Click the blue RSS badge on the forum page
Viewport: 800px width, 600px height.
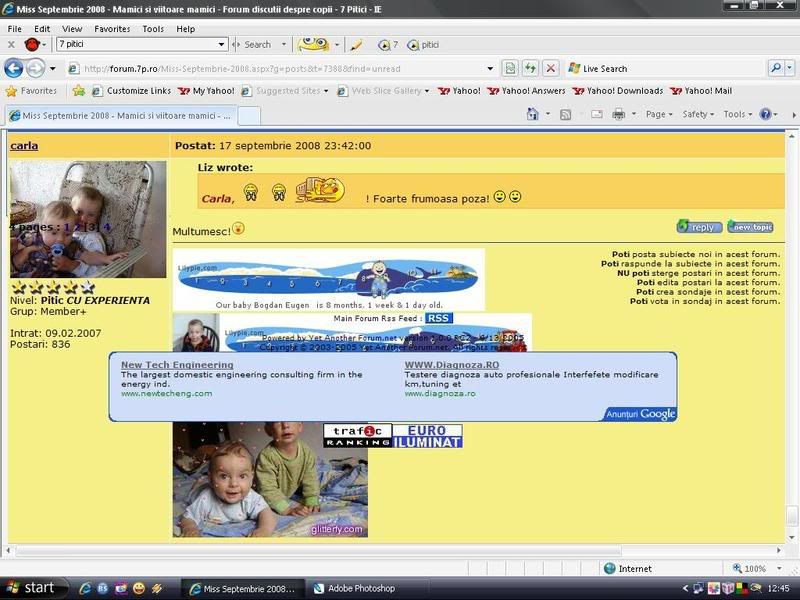(x=438, y=318)
